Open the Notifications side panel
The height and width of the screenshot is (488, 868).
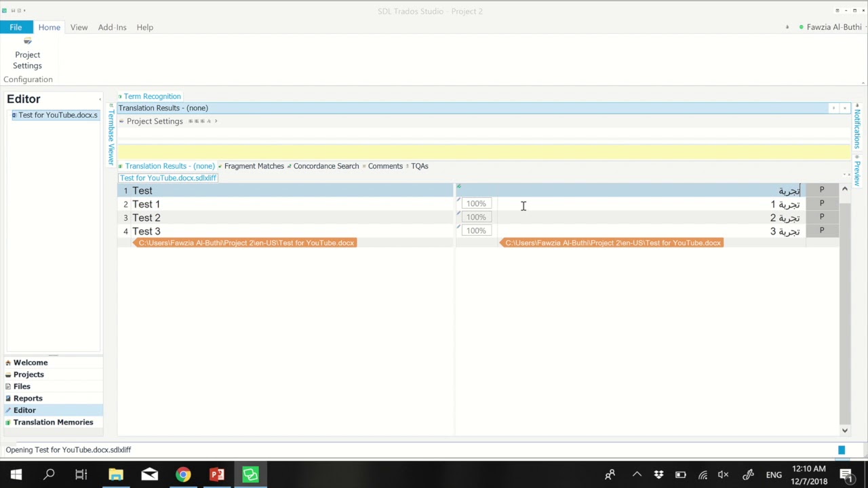(857, 126)
